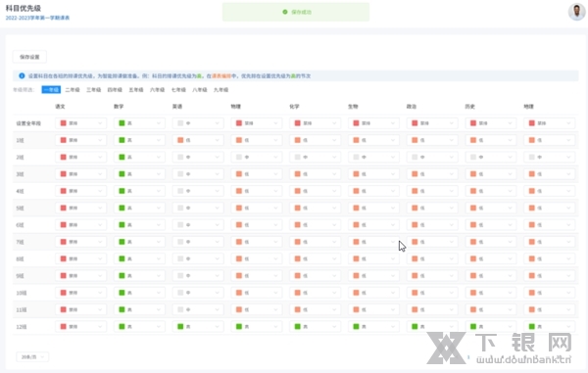Open the 2022-2023学年第一学期课表 link

(x=37, y=18)
